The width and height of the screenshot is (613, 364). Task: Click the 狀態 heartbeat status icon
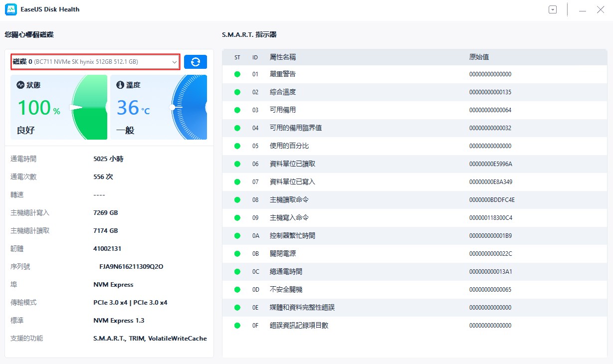pyautogui.click(x=20, y=85)
